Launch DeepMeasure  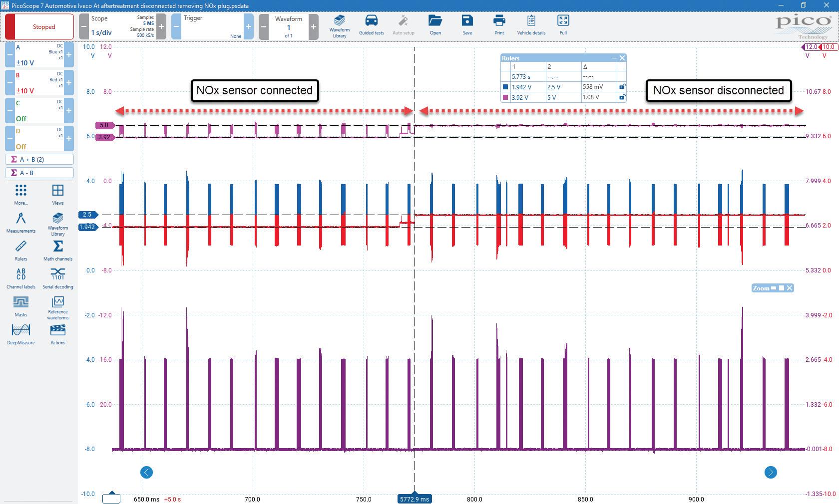21,334
